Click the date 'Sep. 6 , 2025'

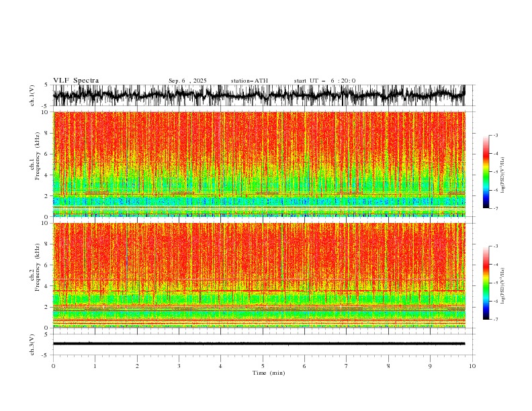[187, 81]
